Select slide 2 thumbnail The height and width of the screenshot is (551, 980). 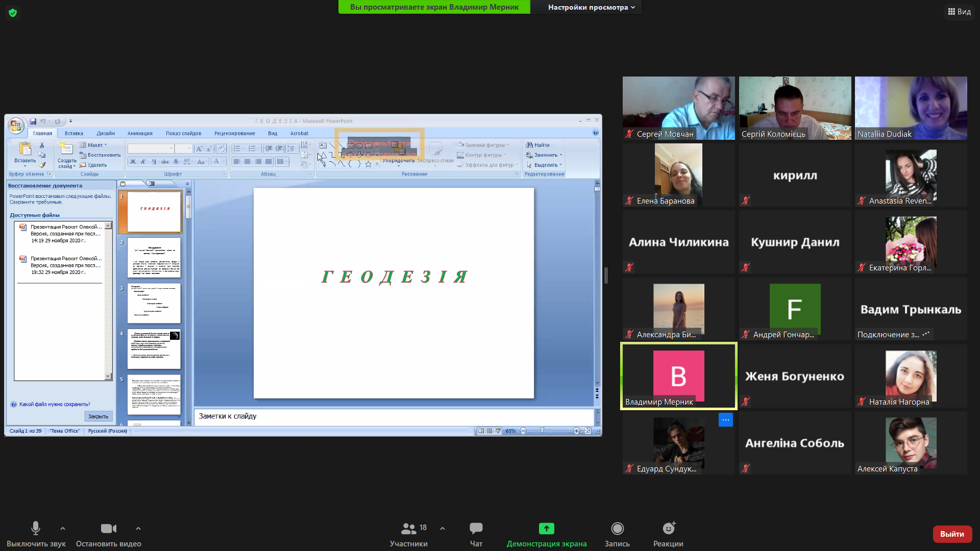(x=154, y=257)
